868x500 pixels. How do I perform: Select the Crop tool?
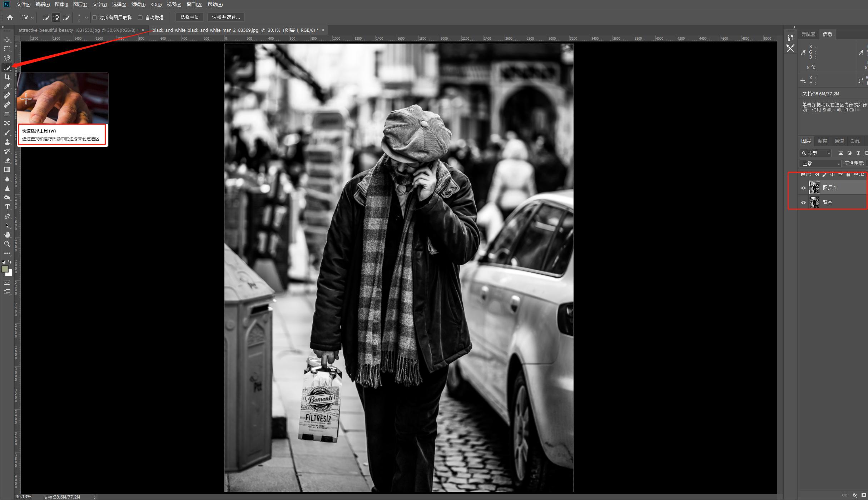click(x=7, y=77)
